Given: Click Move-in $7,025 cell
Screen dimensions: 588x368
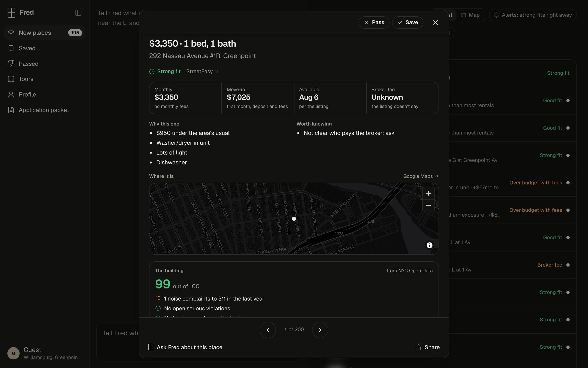Looking at the screenshot, I should tap(257, 98).
